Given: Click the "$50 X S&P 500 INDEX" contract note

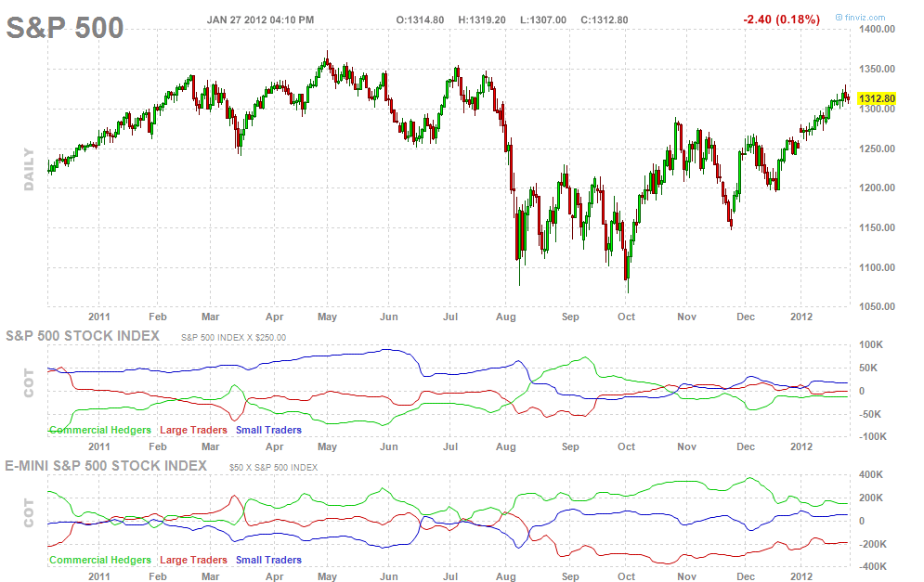Looking at the screenshot, I should tap(273, 468).
